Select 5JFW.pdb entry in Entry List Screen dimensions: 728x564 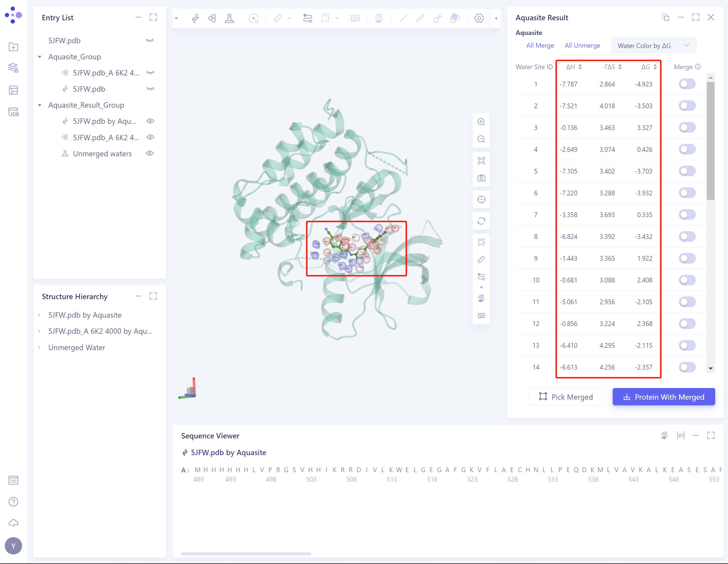point(64,40)
